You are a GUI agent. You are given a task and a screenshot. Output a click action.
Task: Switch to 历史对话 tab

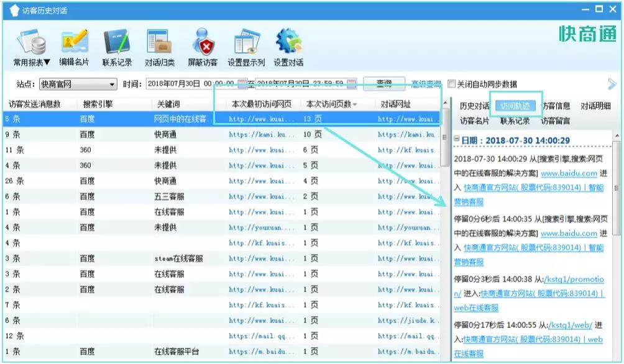point(474,106)
